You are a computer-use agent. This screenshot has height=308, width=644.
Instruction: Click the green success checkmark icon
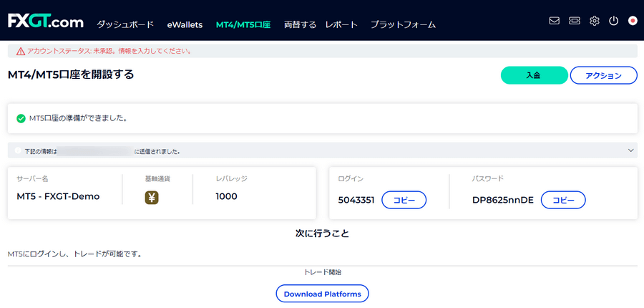point(21,119)
